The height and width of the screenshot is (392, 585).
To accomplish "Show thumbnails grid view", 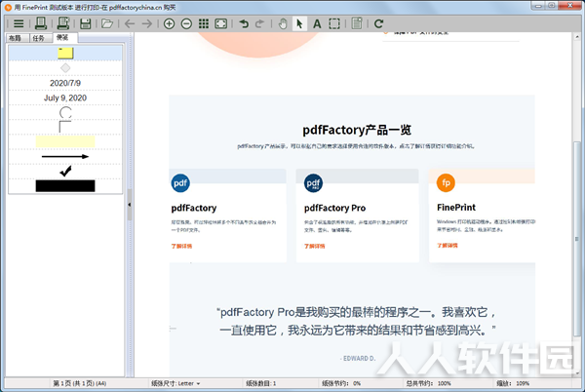I will pos(204,23).
